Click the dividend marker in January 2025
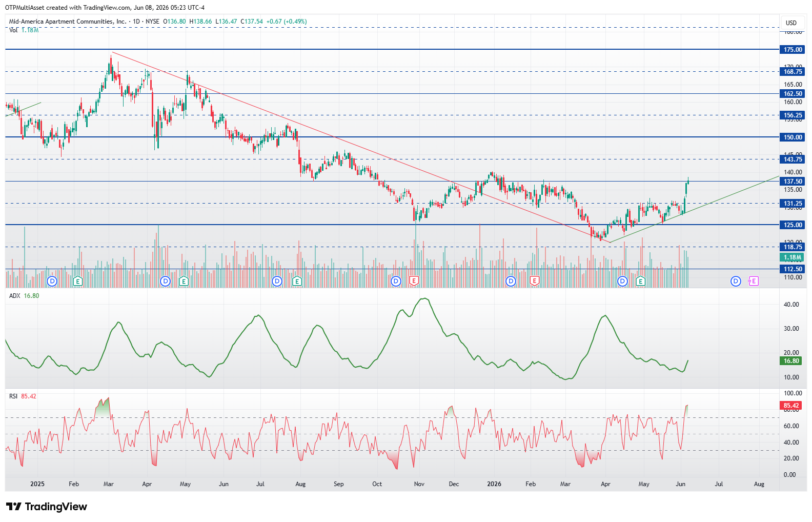Viewport: 812px width, 522px height. pyautogui.click(x=52, y=281)
